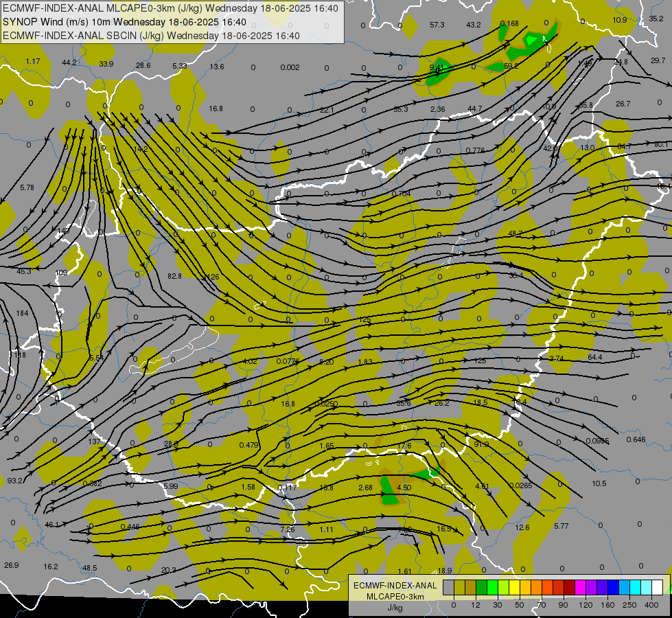This screenshot has height=618, width=672.
Task: Click the map value 5.77
Action: (561, 526)
